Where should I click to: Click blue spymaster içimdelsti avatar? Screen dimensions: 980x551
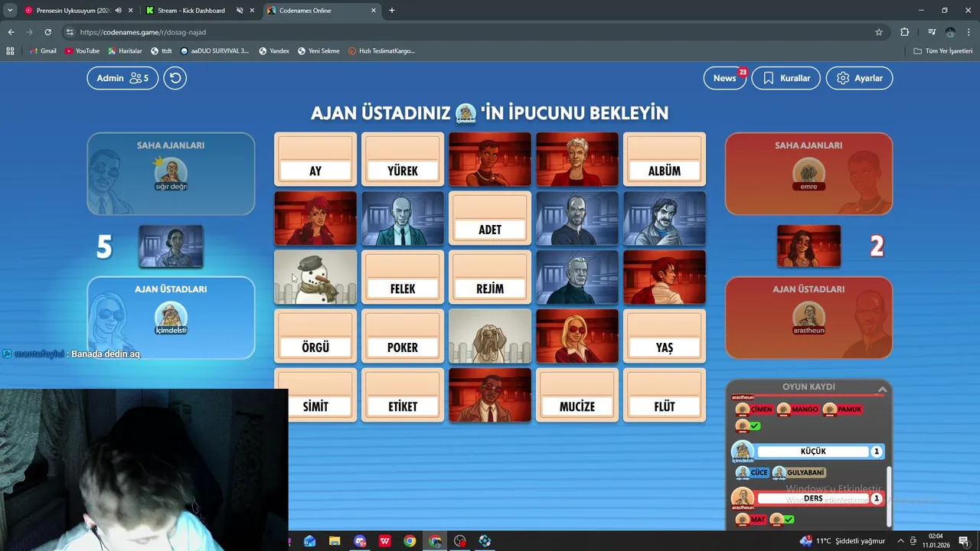tap(171, 317)
